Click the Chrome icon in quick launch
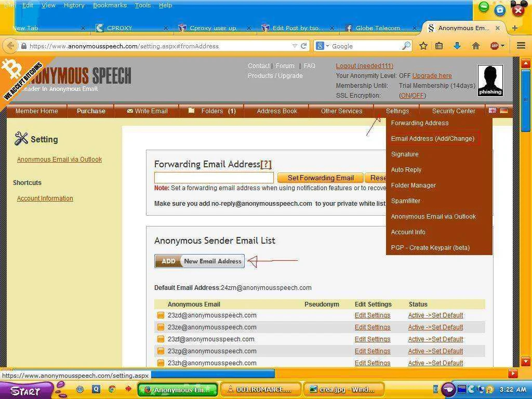Image resolution: width=532 pixels, height=399 pixels. point(112,389)
